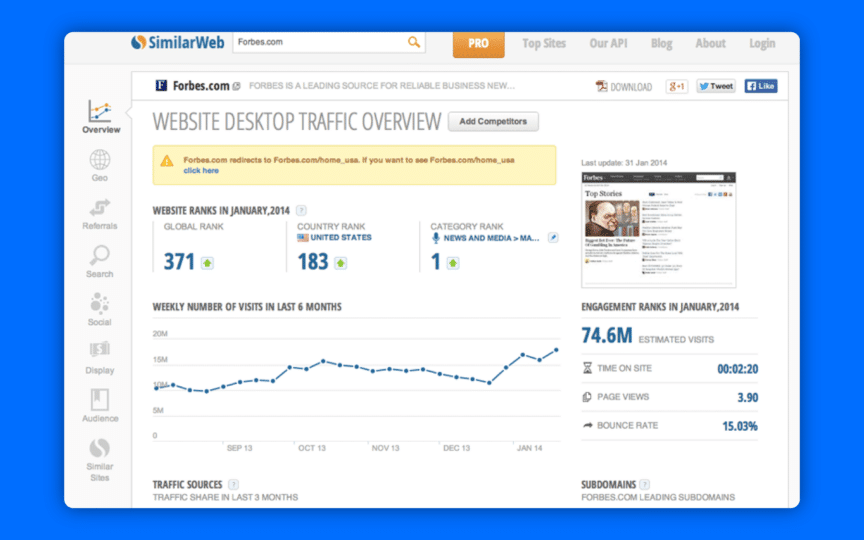The height and width of the screenshot is (540, 864).
Task: Click the hourglass icon by Time on Site
Action: click(587, 368)
